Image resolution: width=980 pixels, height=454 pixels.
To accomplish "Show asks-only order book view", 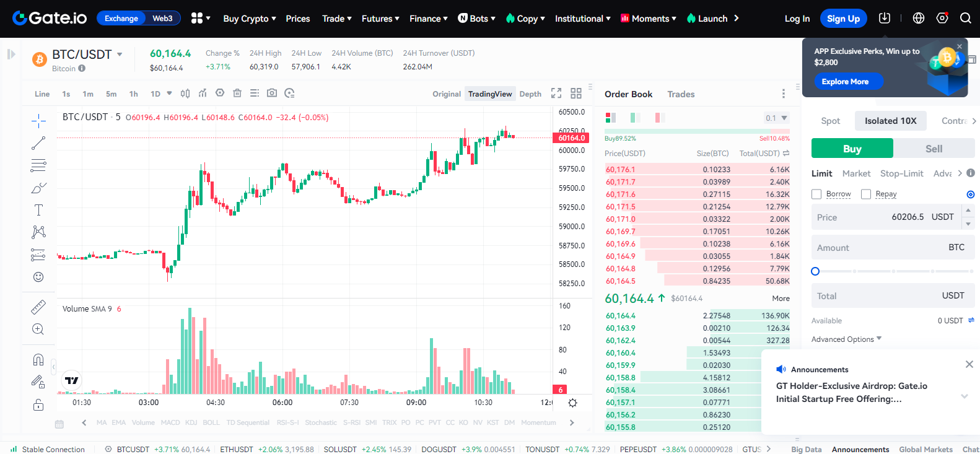I will click(x=660, y=118).
